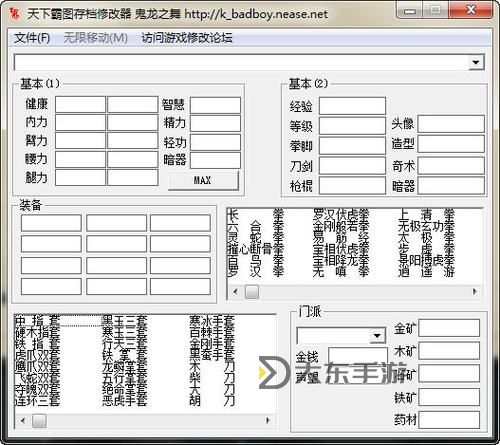Image resolution: width=500 pixels, height=445 pixels.
Task: Click left arrow of equipment list scrollbar
Action: click(23, 421)
